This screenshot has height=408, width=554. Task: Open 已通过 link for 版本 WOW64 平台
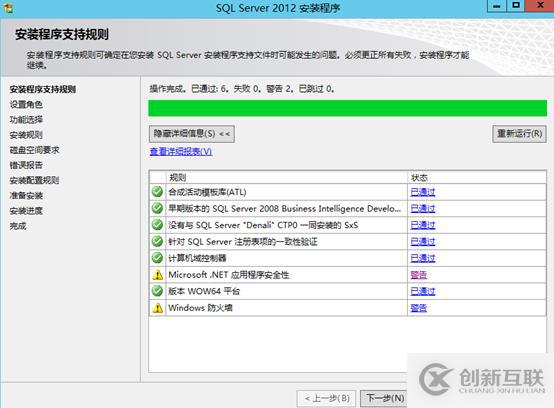tap(423, 291)
